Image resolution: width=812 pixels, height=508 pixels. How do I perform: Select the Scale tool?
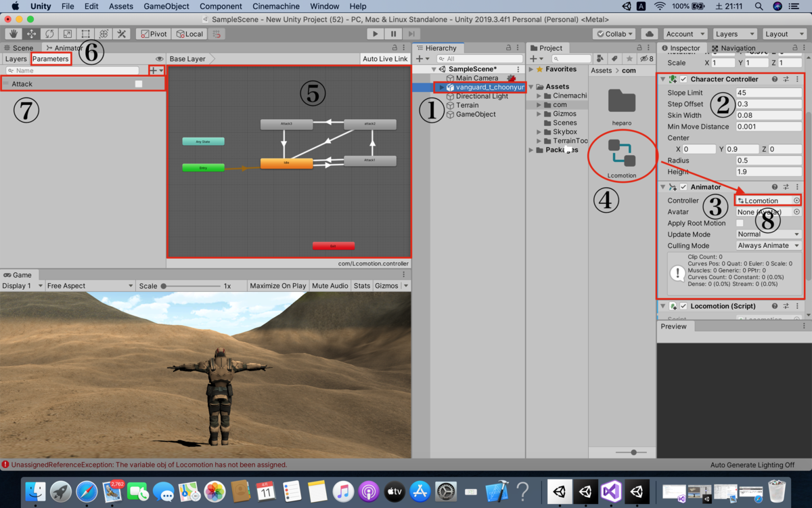(68, 34)
